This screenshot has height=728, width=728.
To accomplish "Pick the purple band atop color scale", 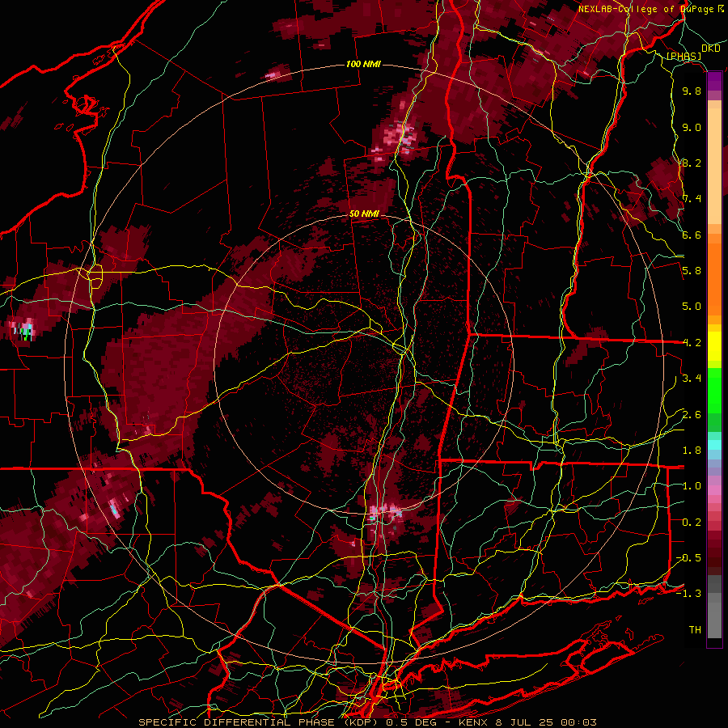I will [714, 82].
